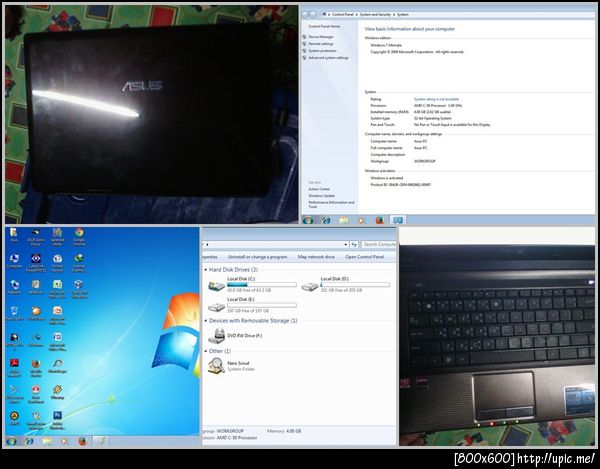Click Control Panel in the breadcrumb
The width and height of the screenshot is (600, 469).
[342, 14]
